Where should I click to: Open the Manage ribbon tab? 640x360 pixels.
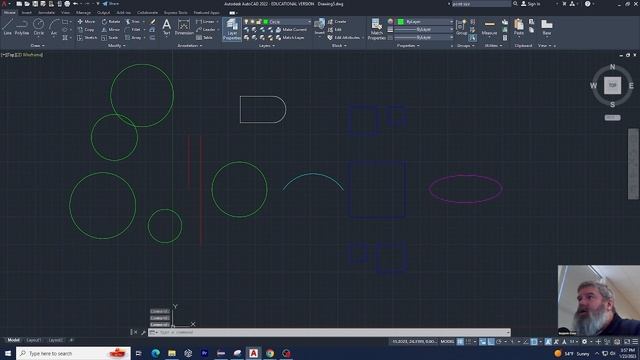click(x=83, y=13)
